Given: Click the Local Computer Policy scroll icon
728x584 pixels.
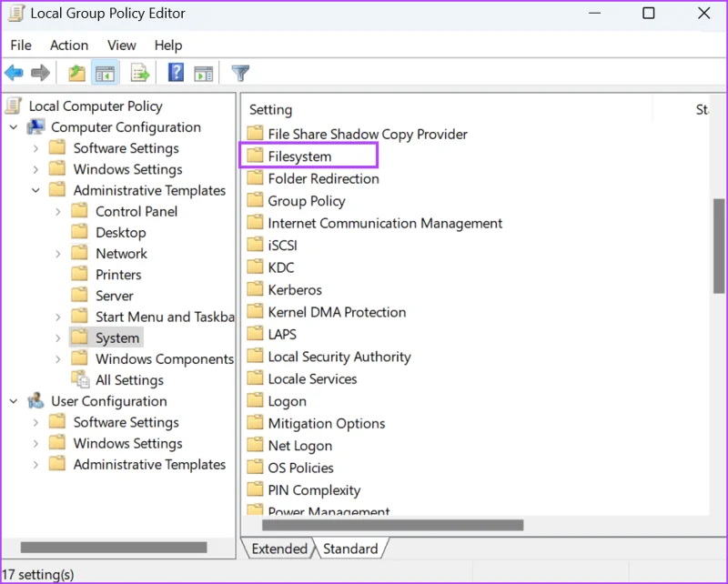Looking at the screenshot, I should (x=14, y=106).
